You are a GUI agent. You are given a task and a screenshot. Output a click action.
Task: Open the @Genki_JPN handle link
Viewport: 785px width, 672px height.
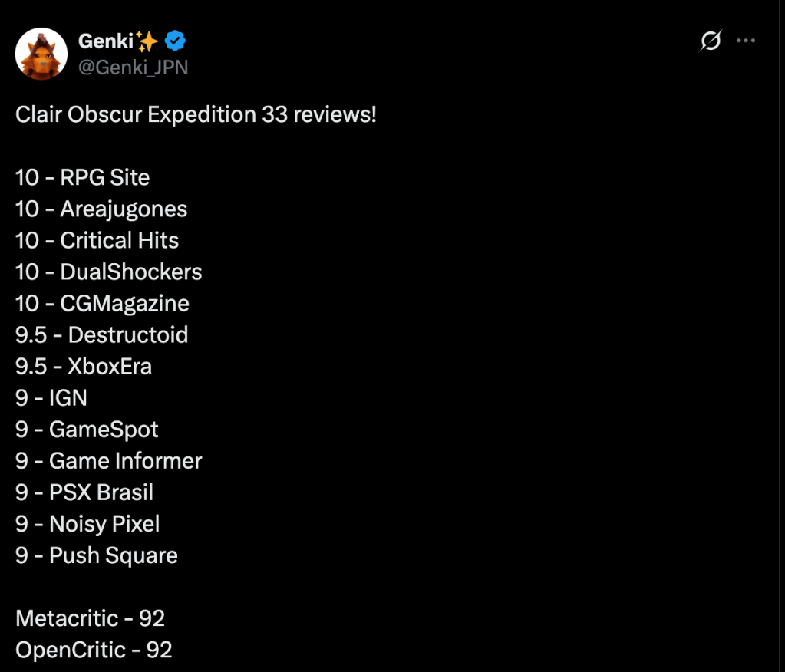pyautogui.click(x=133, y=68)
